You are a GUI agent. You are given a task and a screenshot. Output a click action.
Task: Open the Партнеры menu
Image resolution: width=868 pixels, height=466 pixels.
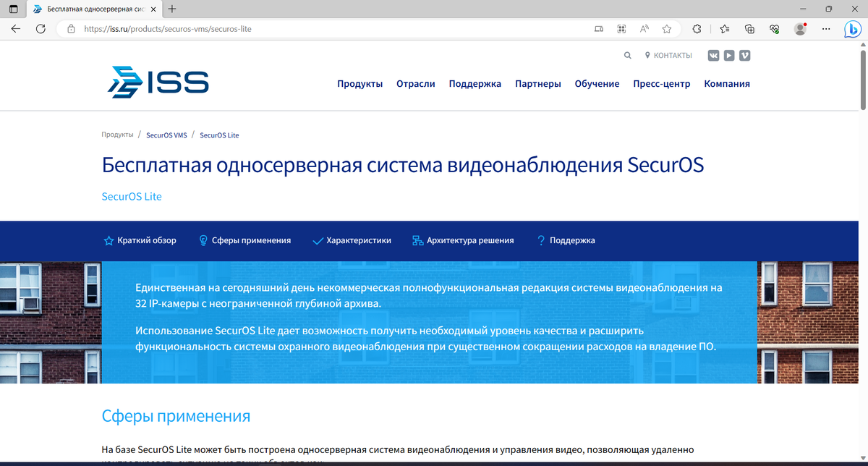538,83
